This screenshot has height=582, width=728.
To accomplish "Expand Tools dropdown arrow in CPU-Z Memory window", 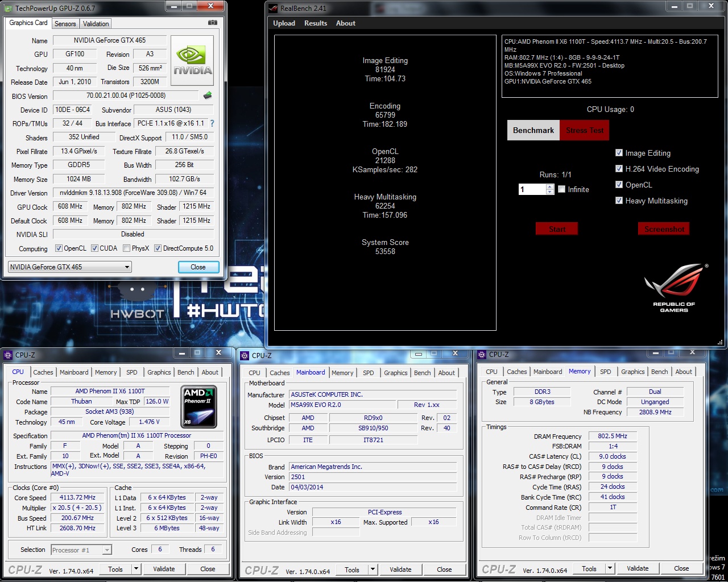I will point(610,568).
